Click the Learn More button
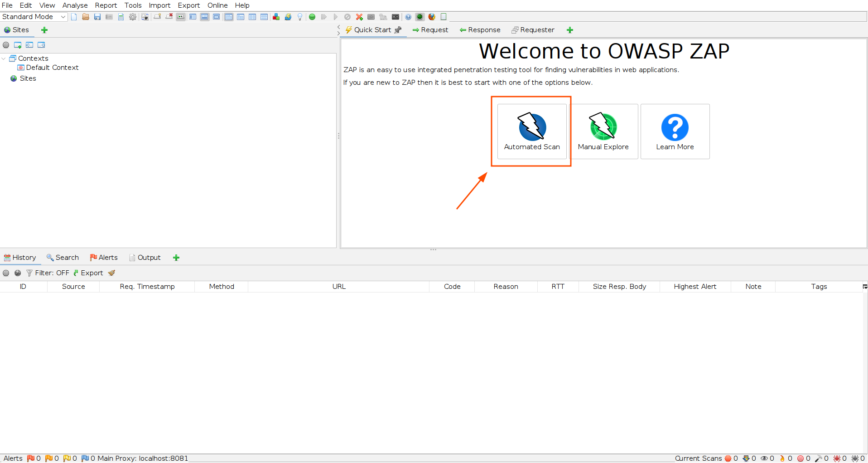 [675, 132]
